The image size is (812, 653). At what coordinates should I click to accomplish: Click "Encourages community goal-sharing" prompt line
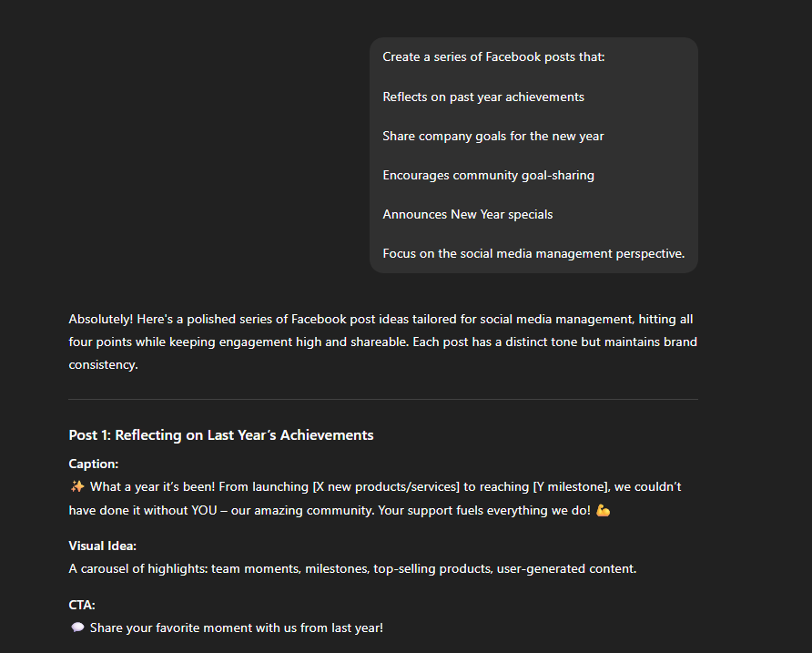pyautogui.click(x=488, y=176)
